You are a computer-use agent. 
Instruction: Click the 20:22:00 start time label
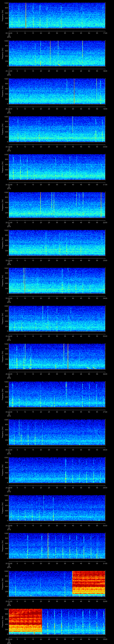click(9, 260)
